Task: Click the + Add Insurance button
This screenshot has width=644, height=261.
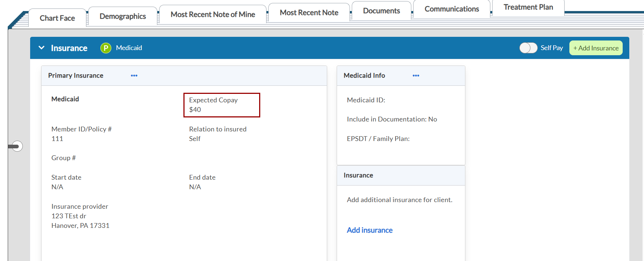Action: [x=595, y=48]
